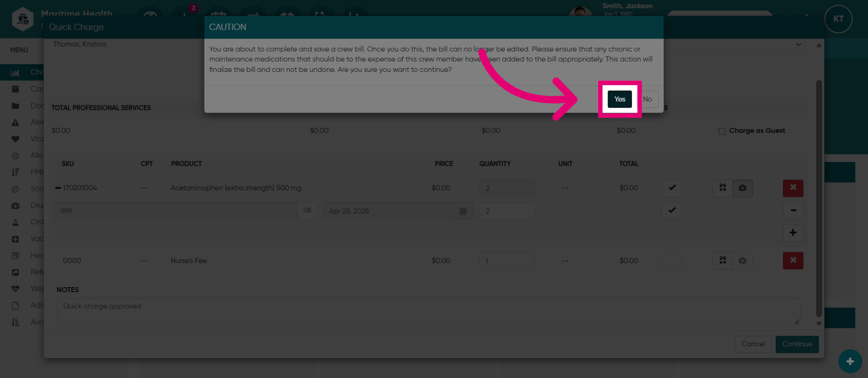
Task: Collapse the 170201004 row using its minus expander
Action: (x=58, y=188)
